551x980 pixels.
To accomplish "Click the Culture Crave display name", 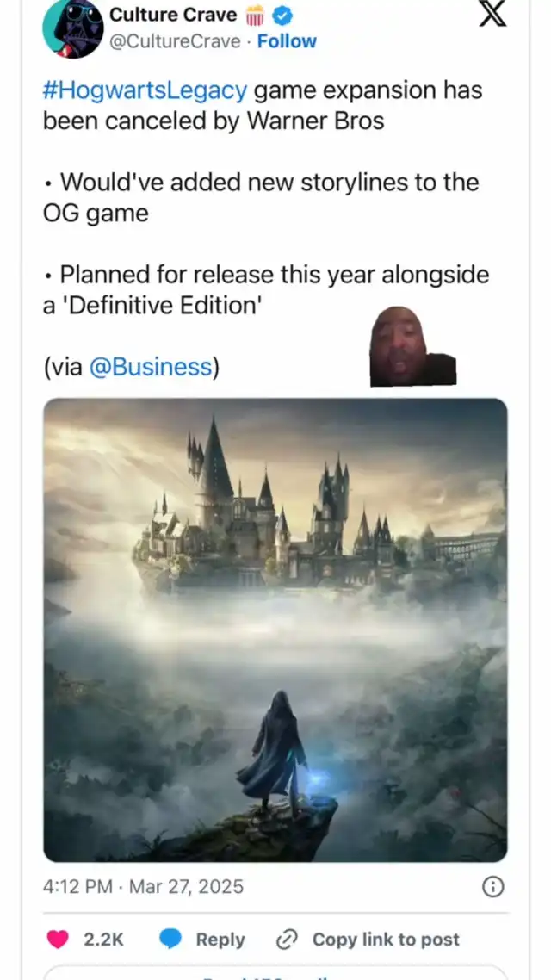I will (x=173, y=15).
